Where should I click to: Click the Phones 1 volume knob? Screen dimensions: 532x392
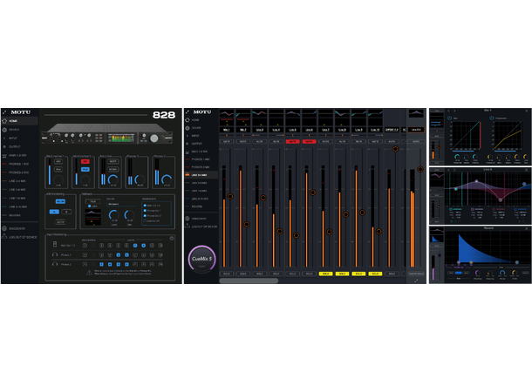140,179
